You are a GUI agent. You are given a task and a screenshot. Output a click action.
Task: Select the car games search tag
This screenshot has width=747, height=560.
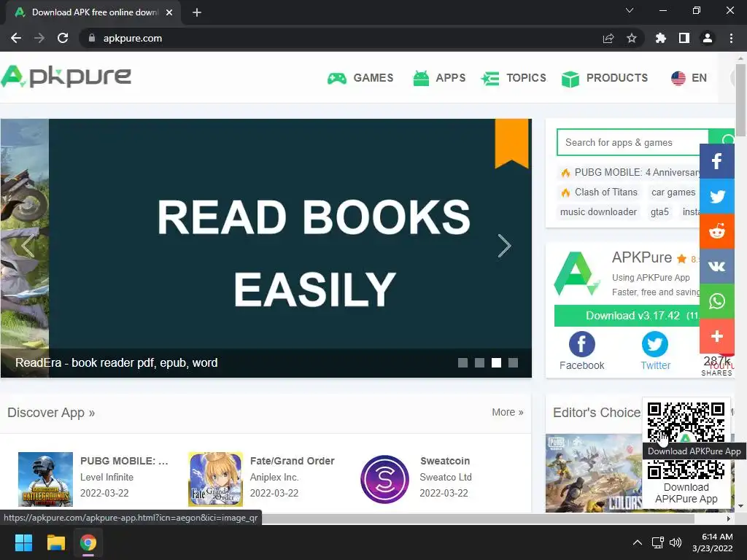click(673, 192)
